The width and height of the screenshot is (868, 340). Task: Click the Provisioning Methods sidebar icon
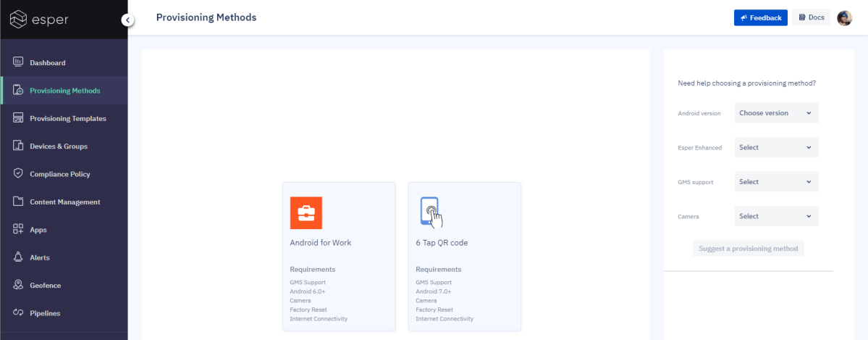[18, 90]
